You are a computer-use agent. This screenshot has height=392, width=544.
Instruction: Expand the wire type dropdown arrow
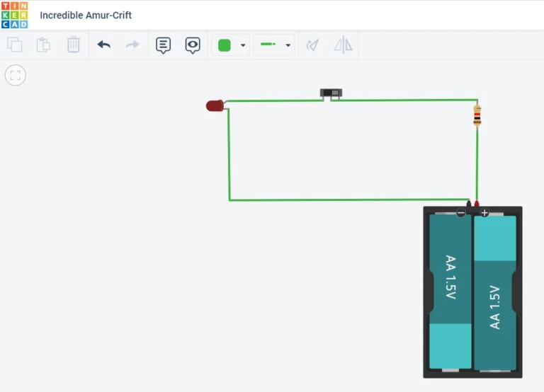[288, 45]
